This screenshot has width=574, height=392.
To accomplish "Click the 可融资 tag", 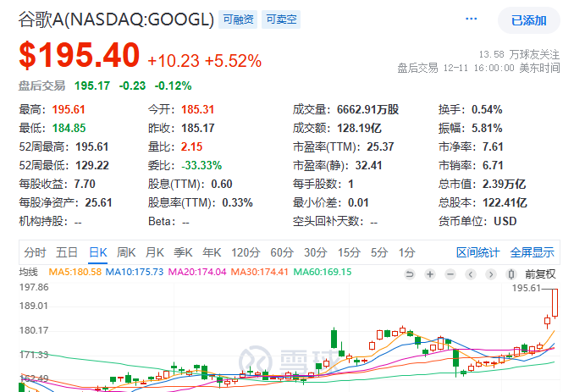I will 238,19.
